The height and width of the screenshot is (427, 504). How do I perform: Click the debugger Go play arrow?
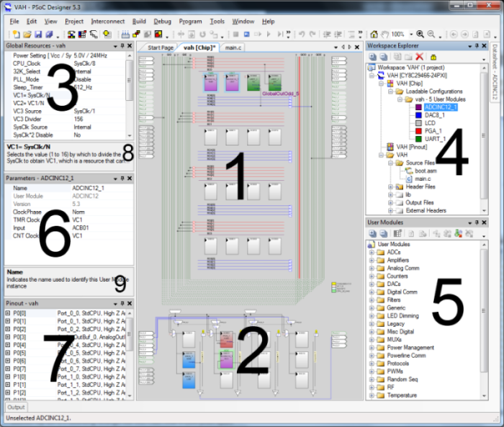point(269,34)
